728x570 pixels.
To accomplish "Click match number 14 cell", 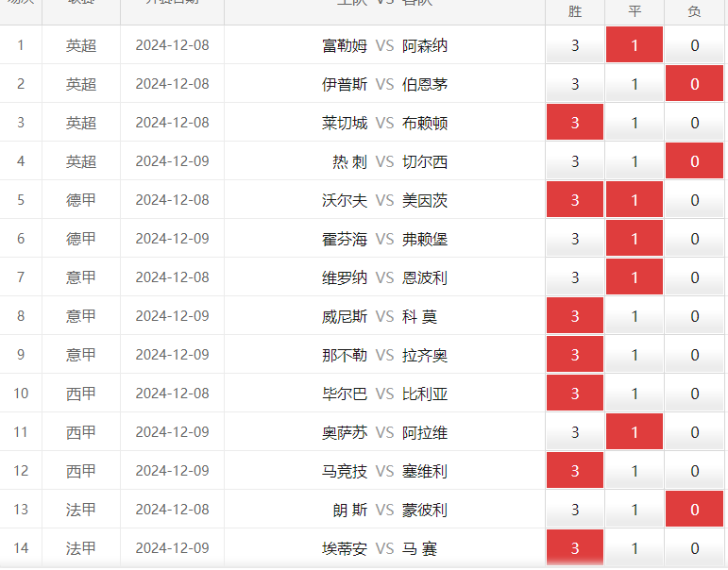I will pos(21,548).
